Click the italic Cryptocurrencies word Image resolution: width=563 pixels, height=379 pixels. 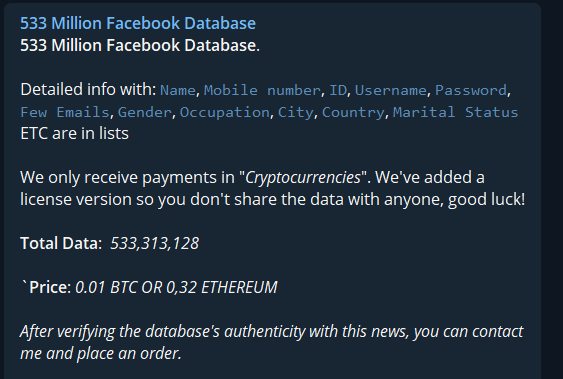pos(303,177)
